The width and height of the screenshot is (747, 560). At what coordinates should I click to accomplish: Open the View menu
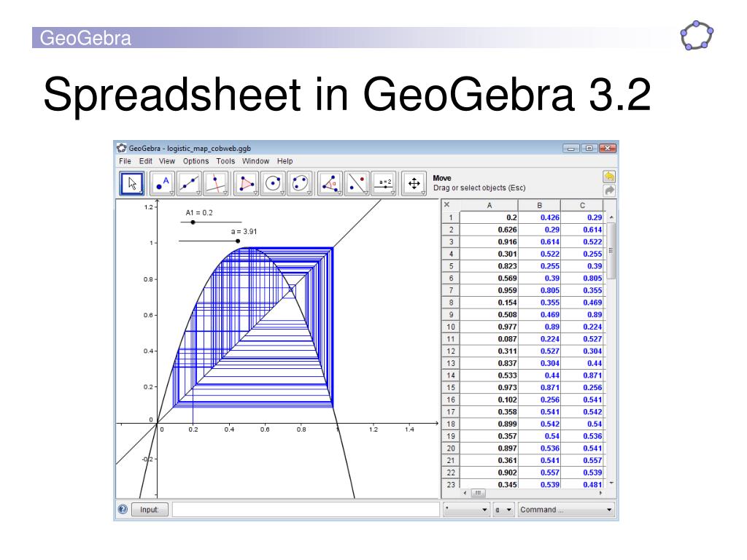click(x=167, y=161)
